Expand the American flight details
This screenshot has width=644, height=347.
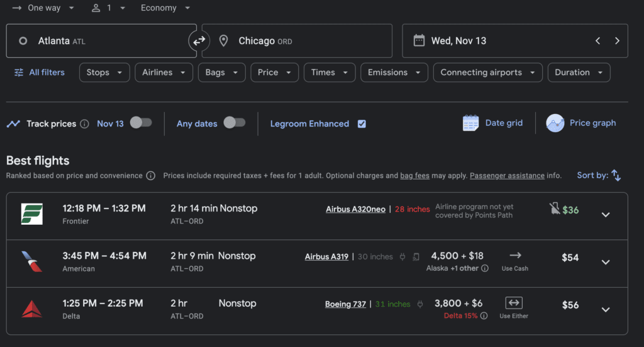[x=606, y=262]
